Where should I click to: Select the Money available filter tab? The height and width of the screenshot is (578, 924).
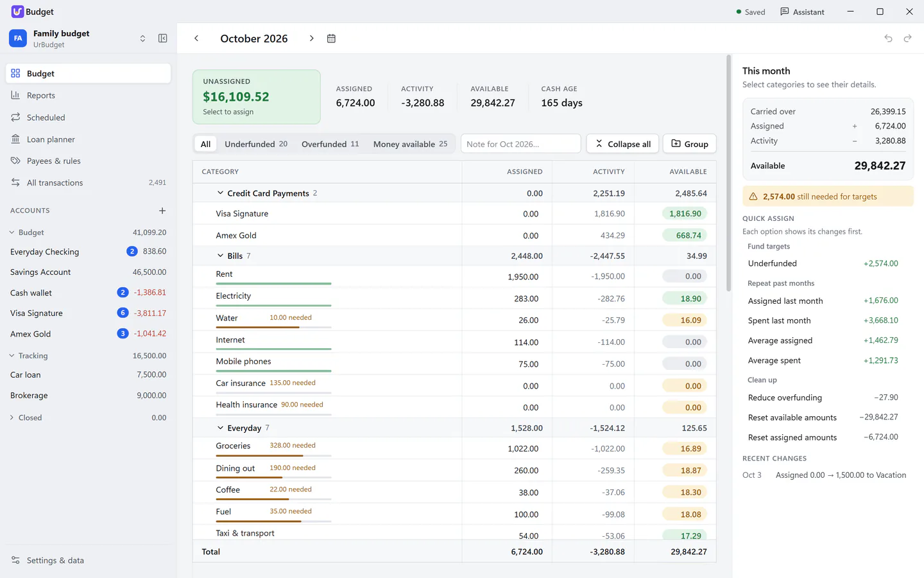point(410,144)
